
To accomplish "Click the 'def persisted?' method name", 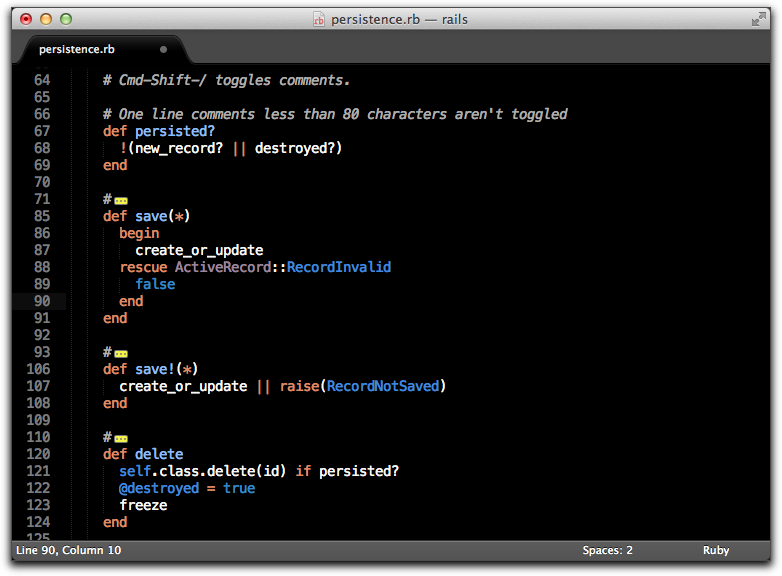I will [175, 131].
